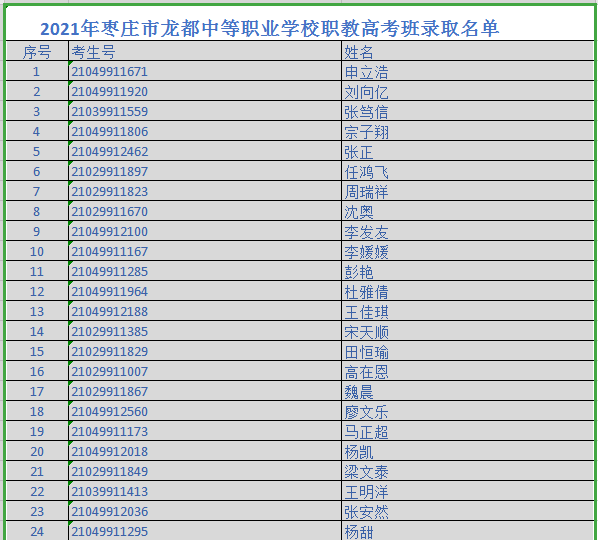Click the 序号 column header cell
This screenshot has height=540, width=598.
[x=37, y=51]
